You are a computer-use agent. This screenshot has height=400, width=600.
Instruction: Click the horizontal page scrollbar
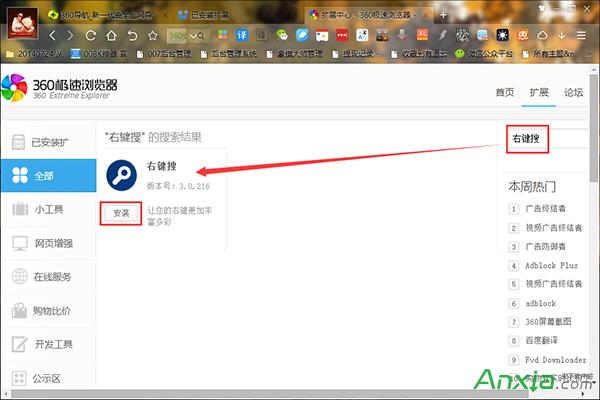click(x=270, y=394)
